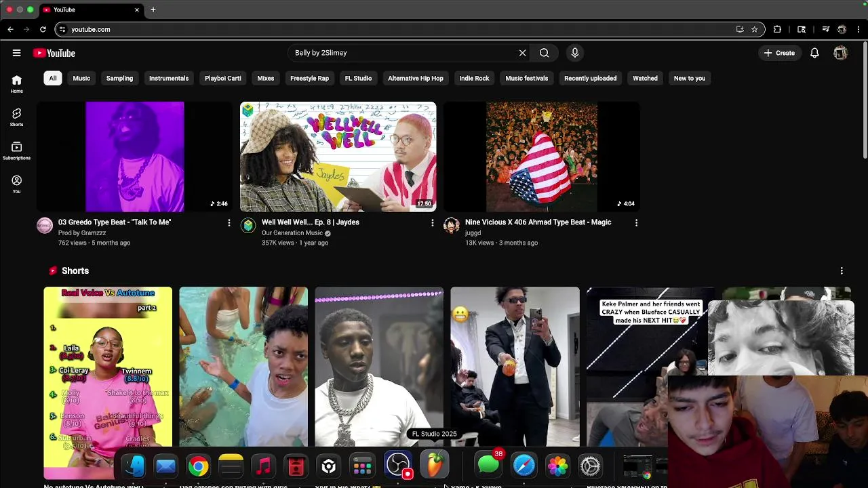Open Safari from the dock
Screen dimensions: 868x488
524,466
